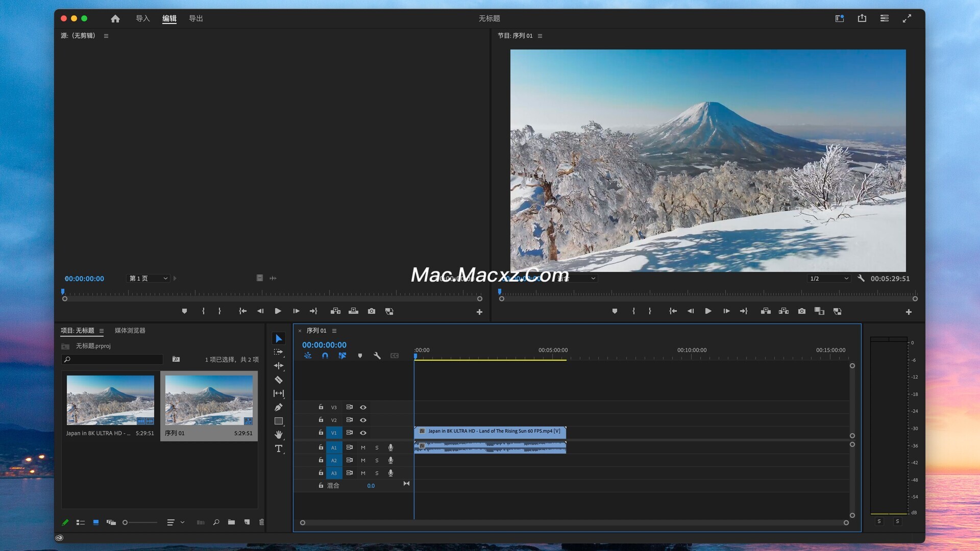Open the 1/2 playback resolution dropdown
Image resolution: width=980 pixels, height=551 pixels.
829,279
